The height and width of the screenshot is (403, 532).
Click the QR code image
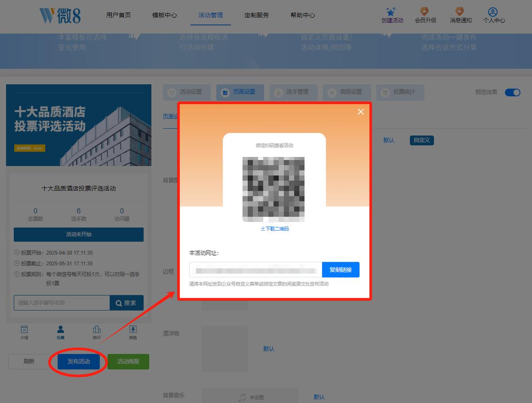coord(274,189)
